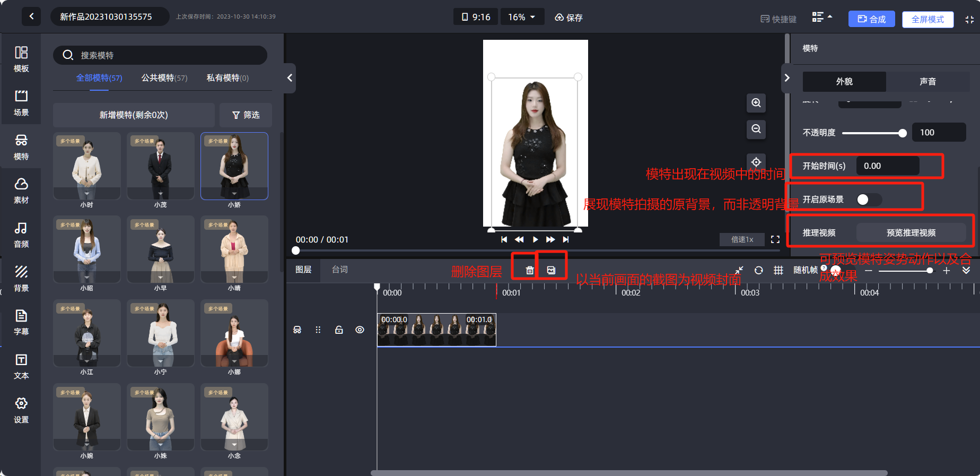Zoom in on the preview canvas
Screen dimensions: 980x476
tap(756, 103)
